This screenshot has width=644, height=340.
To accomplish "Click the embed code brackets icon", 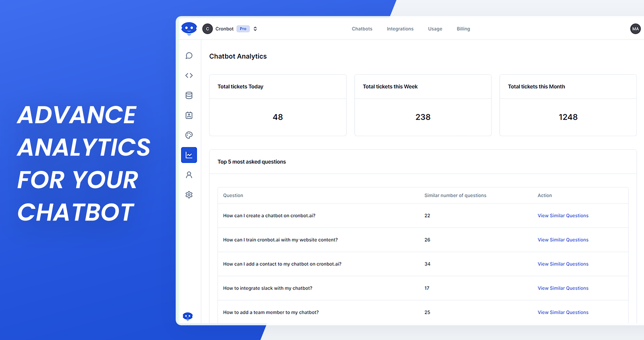I will [x=189, y=75].
